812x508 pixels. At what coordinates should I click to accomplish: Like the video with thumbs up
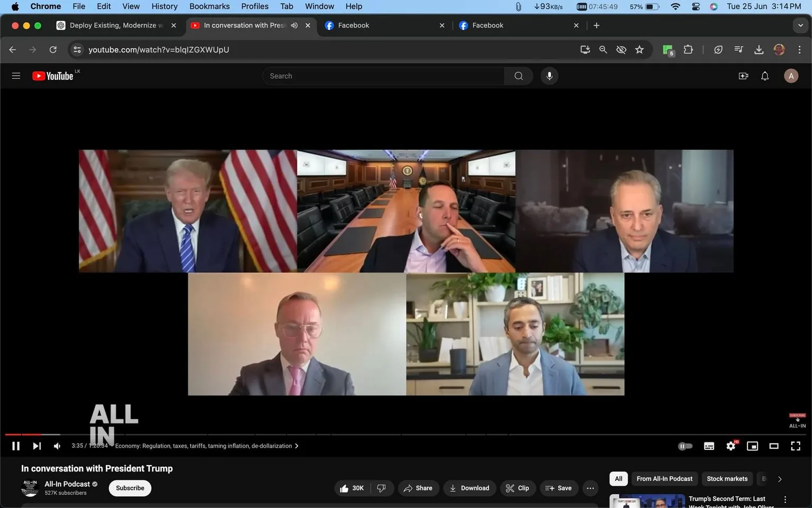point(344,488)
